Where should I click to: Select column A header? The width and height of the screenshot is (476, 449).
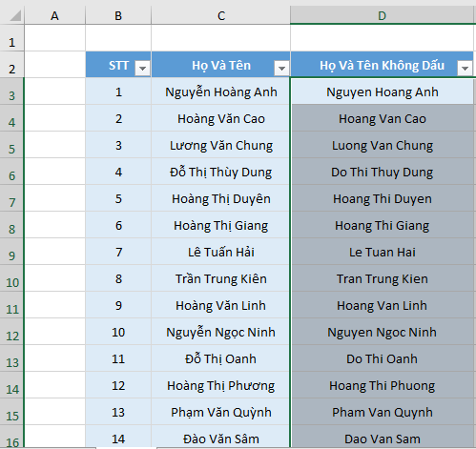54,15
